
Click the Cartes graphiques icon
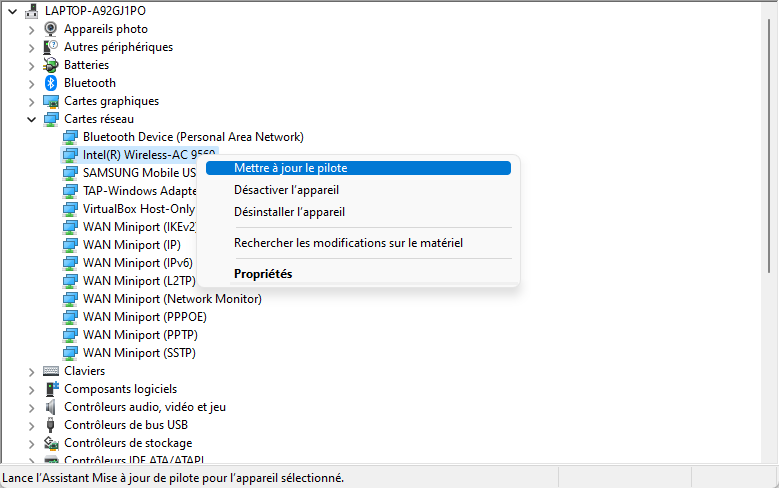50,101
